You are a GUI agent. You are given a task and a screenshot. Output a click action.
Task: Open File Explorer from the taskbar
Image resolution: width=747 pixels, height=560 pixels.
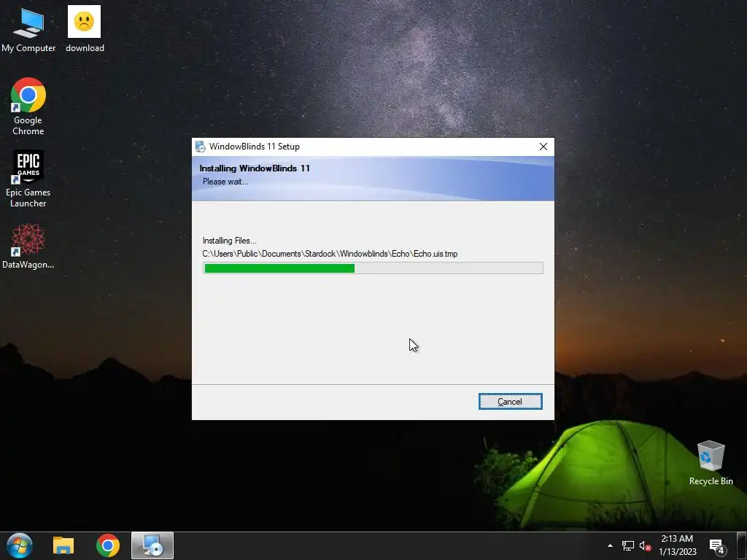63,545
